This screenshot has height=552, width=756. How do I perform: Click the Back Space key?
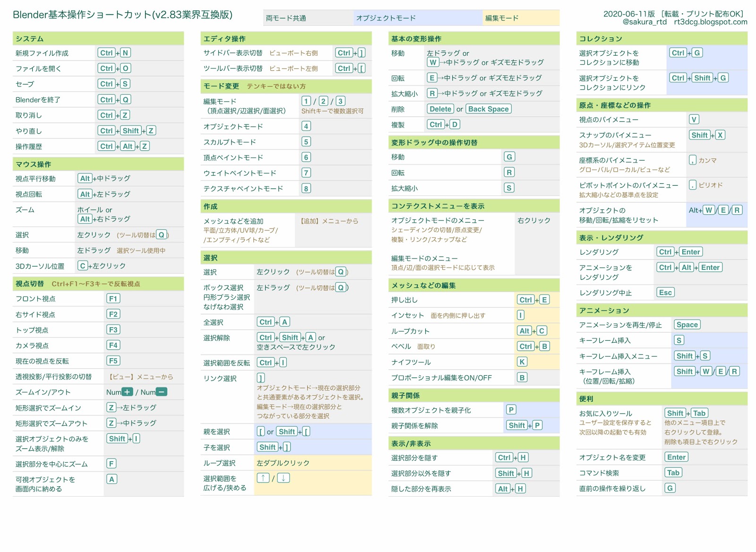coord(489,109)
